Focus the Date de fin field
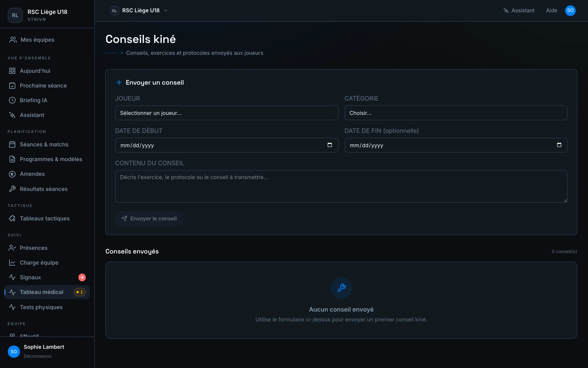Image resolution: width=588 pixels, height=368 pixels. coord(456,145)
